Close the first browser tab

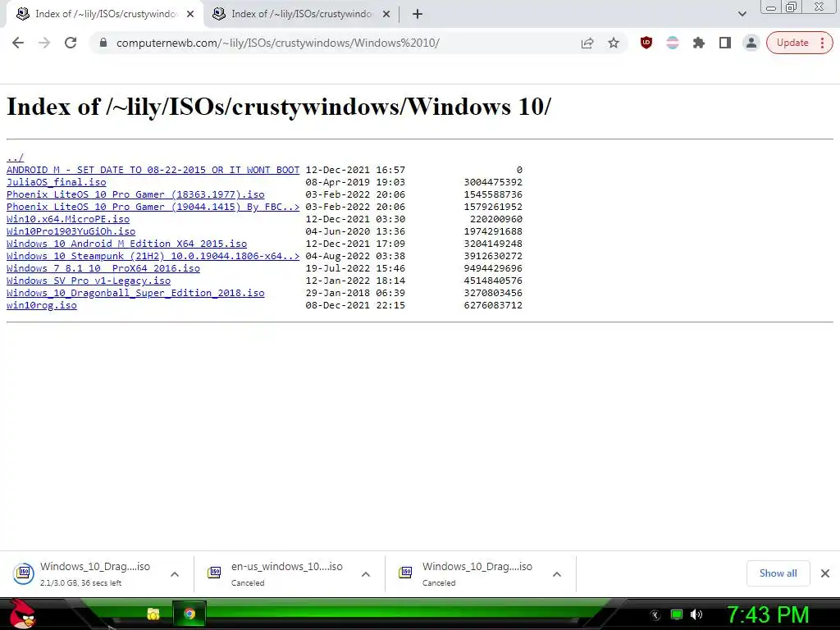[190, 14]
